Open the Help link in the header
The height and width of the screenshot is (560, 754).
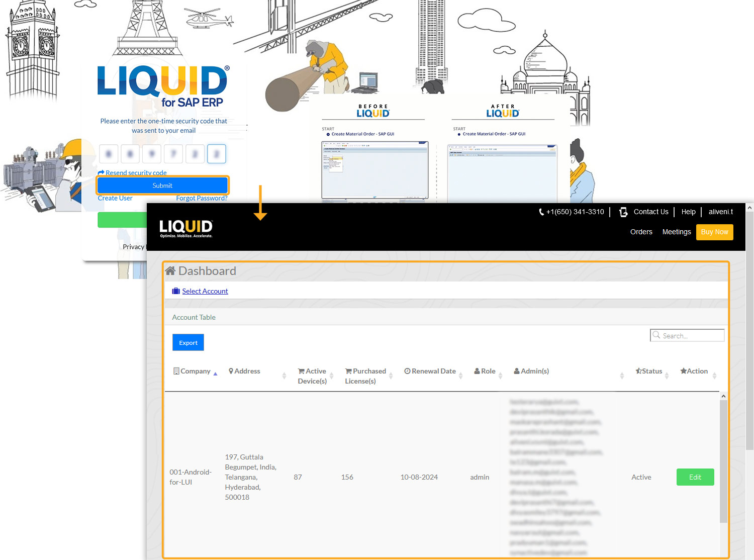[x=689, y=212]
